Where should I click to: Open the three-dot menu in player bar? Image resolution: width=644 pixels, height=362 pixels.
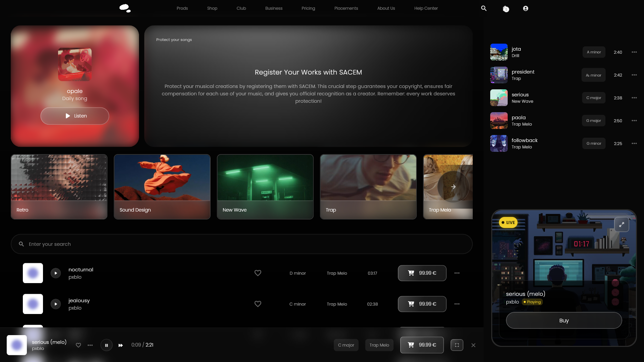(90, 345)
